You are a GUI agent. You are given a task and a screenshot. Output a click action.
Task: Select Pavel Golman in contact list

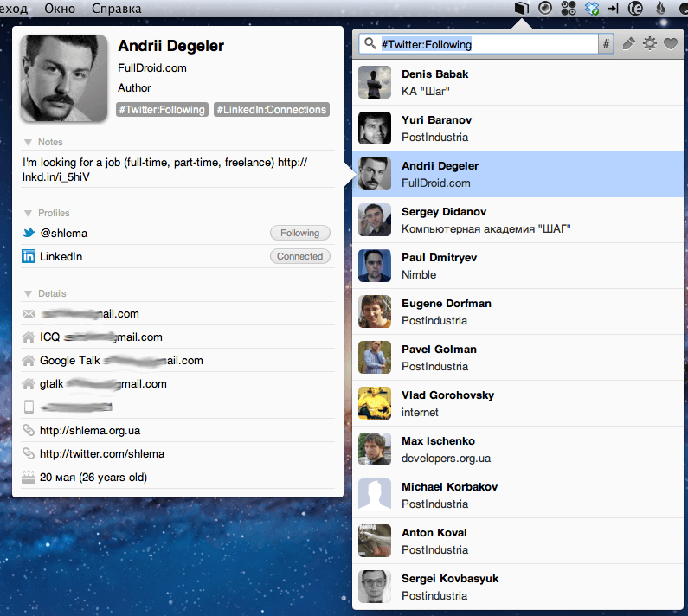[x=518, y=357]
